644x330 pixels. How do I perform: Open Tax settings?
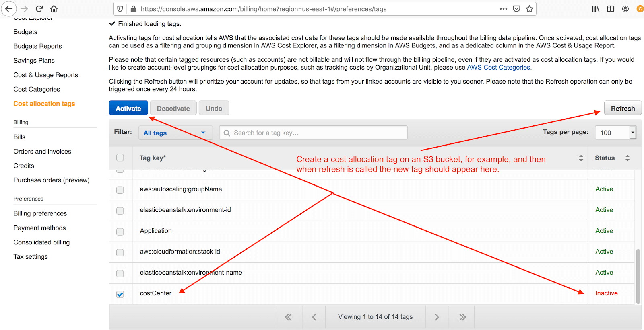click(x=31, y=257)
